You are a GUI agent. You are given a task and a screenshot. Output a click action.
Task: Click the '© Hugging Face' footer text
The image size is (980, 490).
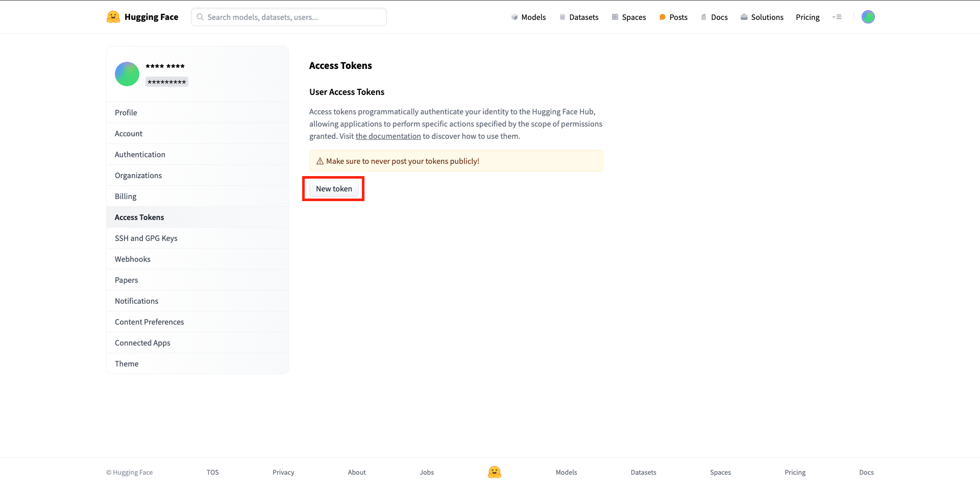point(130,472)
